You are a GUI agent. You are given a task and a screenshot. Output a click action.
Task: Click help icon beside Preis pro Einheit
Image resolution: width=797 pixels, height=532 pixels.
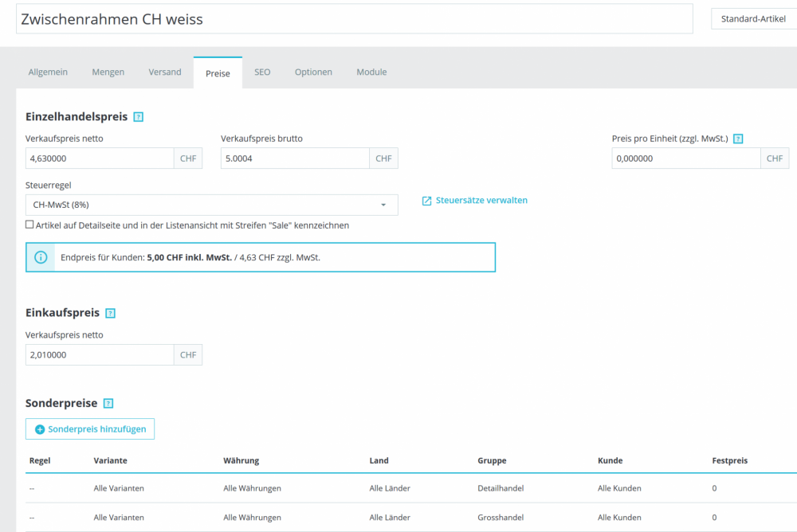(738, 139)
